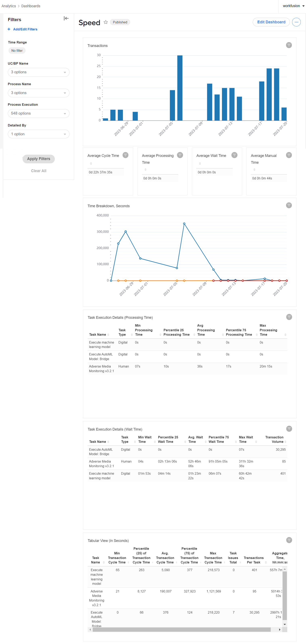
Task: Sort by Max Processing Time column
Action: pyautogui.click(x=273, y=330)
